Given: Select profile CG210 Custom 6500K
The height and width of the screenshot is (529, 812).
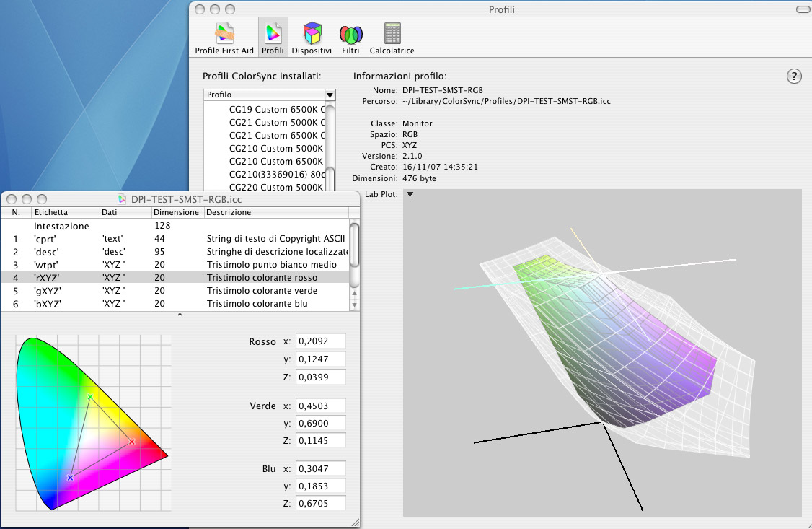Looking at the screenshot, I should pos(265,161).
